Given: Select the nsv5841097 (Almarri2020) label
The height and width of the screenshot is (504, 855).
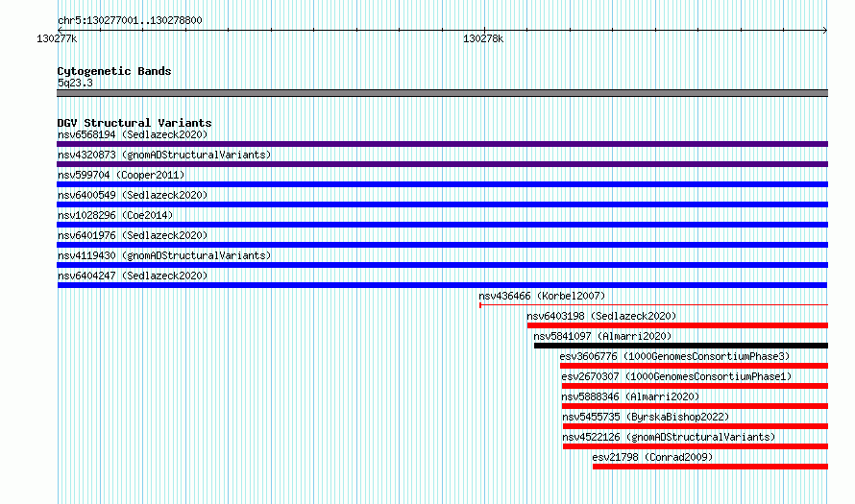Looking at the screenshot, I should [602, 336].
